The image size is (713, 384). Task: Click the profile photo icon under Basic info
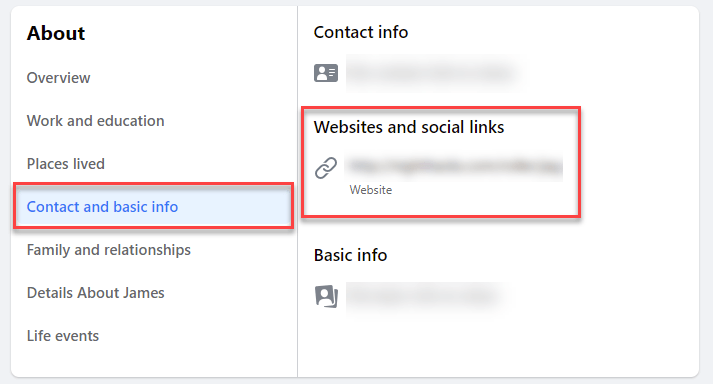pos(326,297)
